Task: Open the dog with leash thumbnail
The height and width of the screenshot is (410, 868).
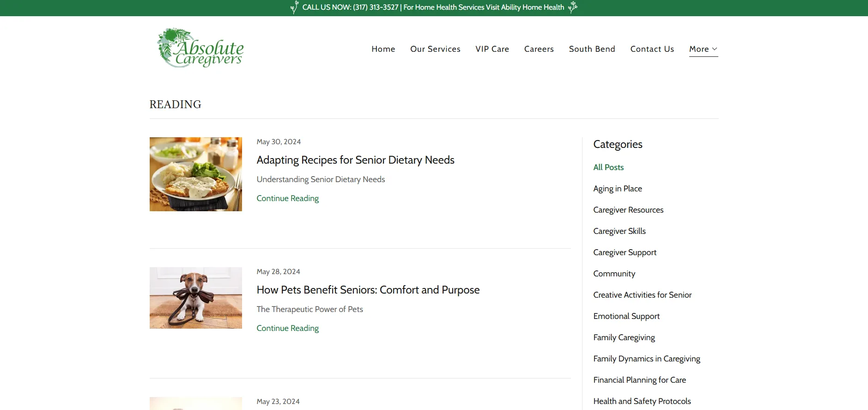Action: pos(196,298)
